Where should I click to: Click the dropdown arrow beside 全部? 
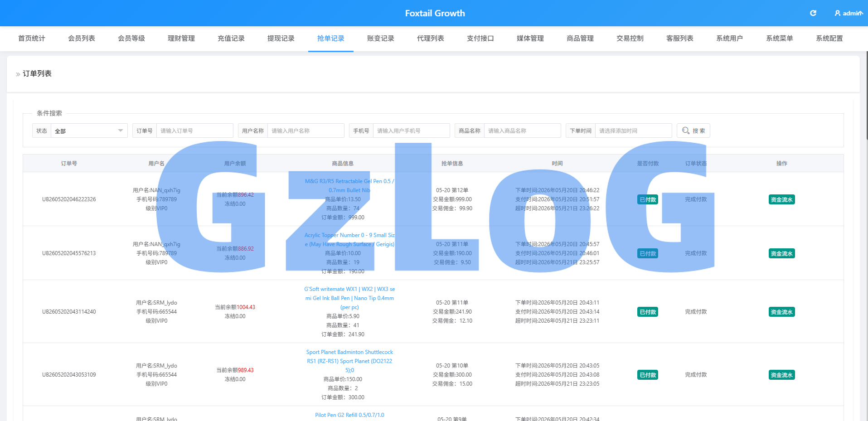(121, 131)
